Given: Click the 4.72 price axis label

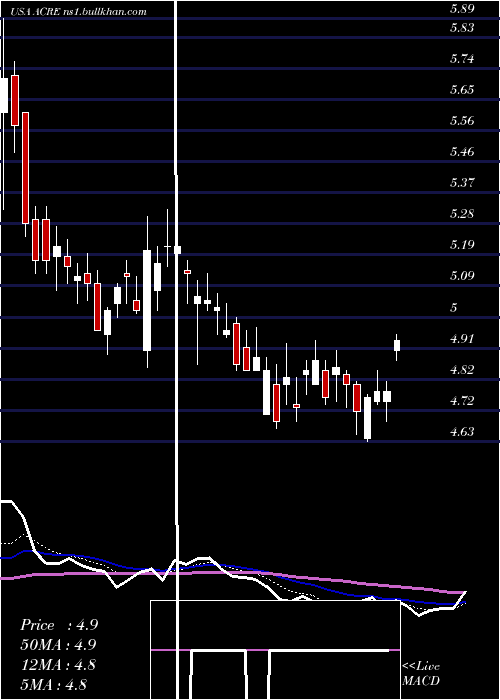Looking at the screenshot, I should click(462, 400).
